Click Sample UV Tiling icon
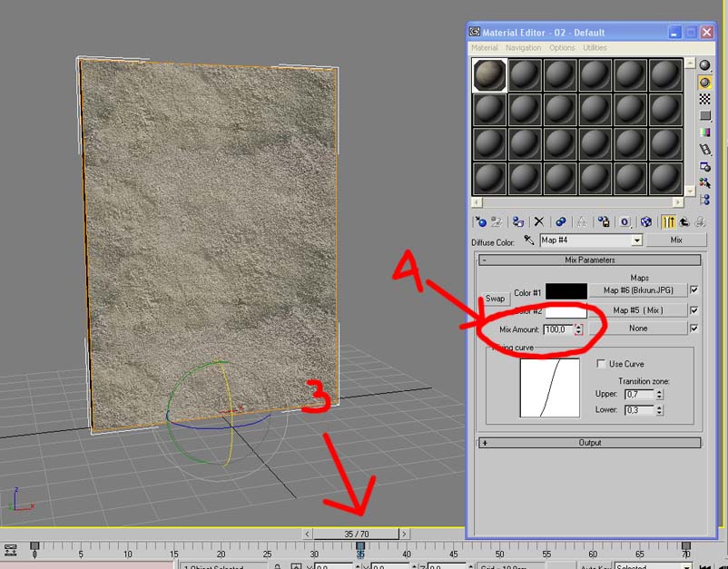The height and width of the screenshot is (569, 728). tap(704, 115)
